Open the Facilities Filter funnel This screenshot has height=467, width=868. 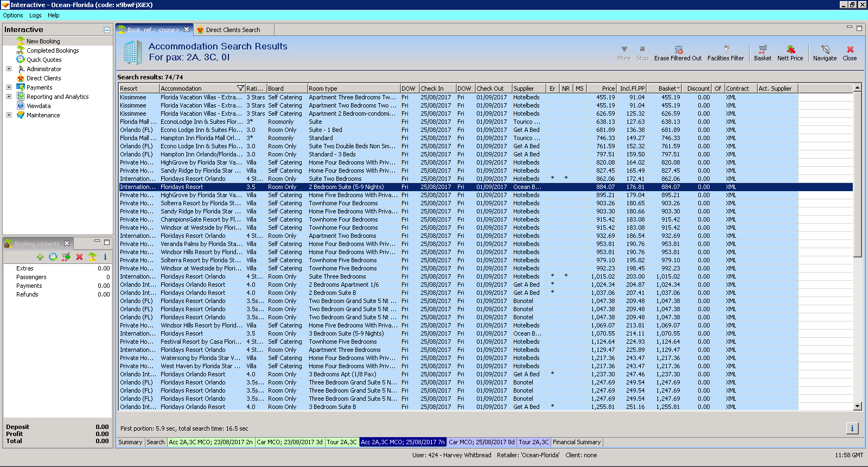pos(726,49)
